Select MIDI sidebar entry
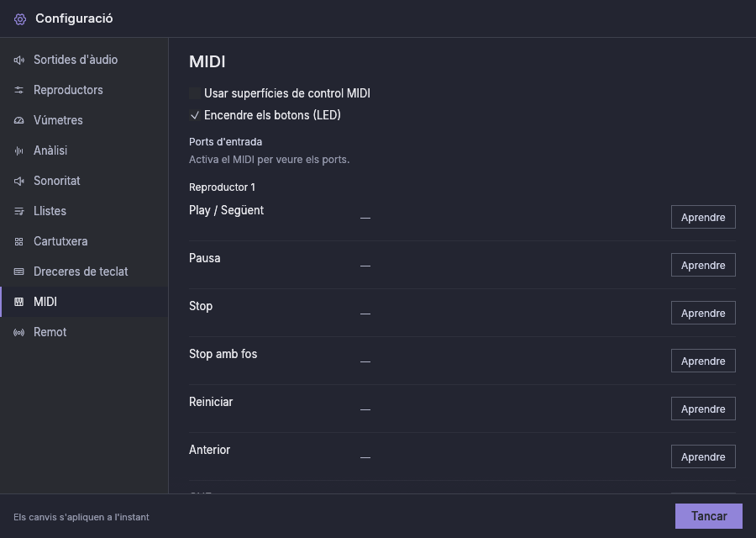756x538 pixels. 84,302
